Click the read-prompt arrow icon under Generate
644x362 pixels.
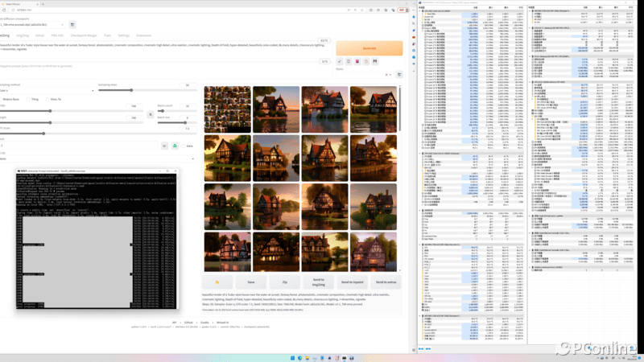pyautogui.click(x=341, y=61)
